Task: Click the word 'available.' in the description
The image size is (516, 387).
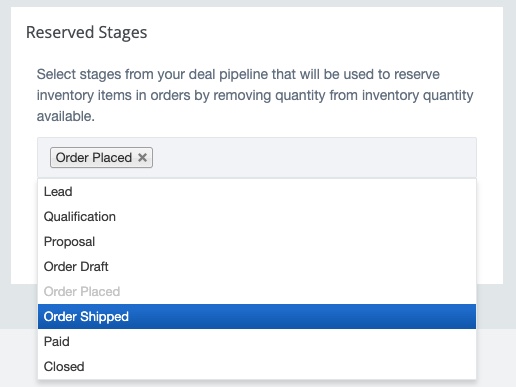Action: point(66,116)
